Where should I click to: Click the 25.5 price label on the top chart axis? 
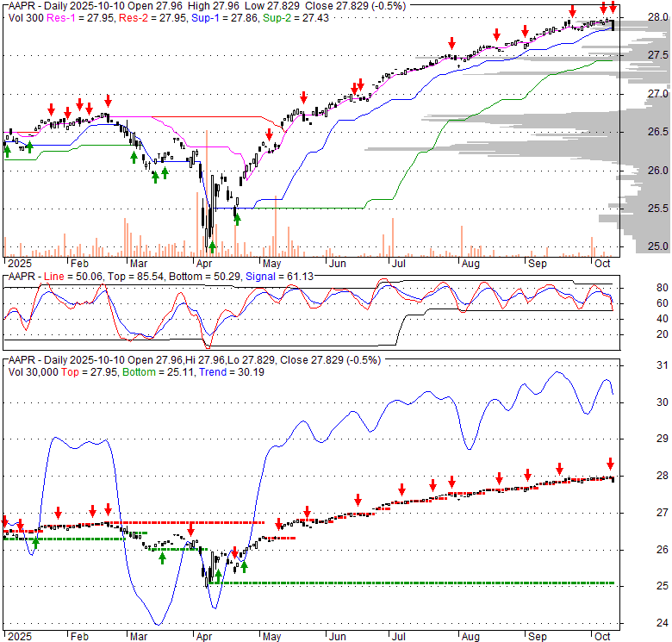(657, 209)
